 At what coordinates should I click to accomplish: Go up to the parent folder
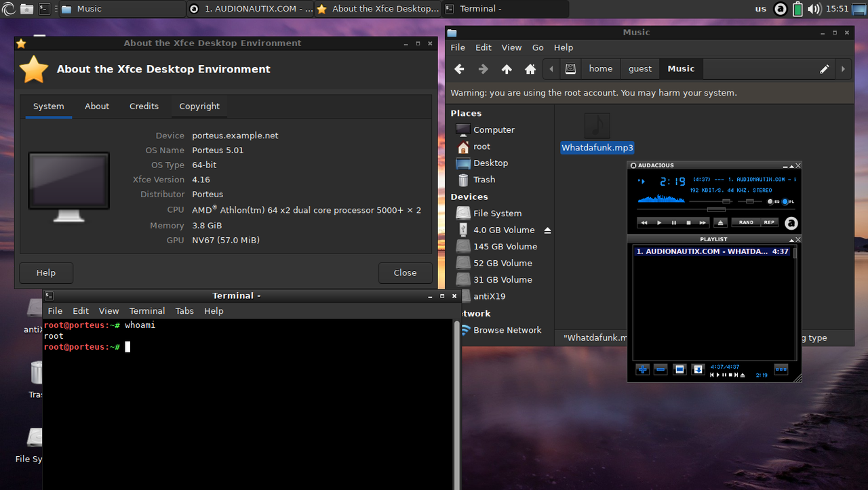click(x=507, y=68)
